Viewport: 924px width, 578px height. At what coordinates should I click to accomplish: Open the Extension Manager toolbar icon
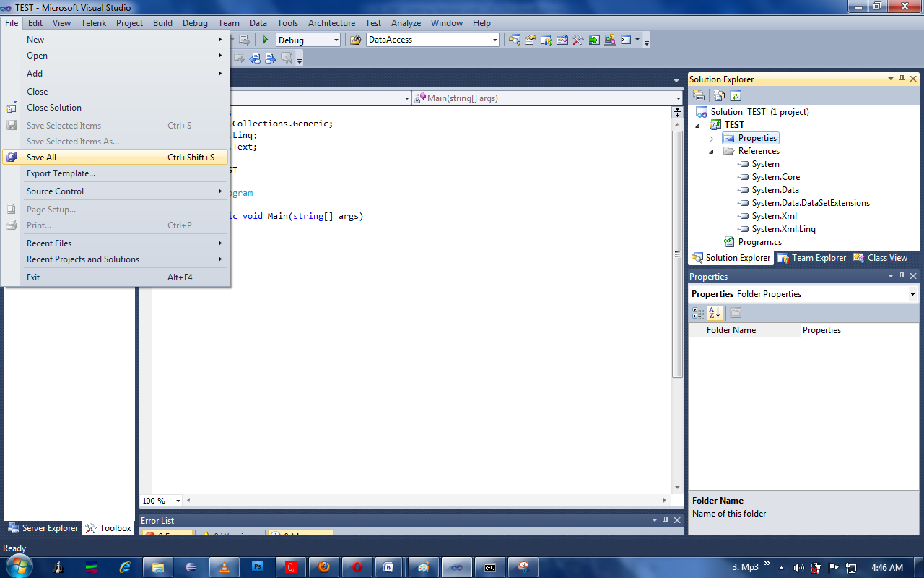pyautogui.click(x=610, y=40)
